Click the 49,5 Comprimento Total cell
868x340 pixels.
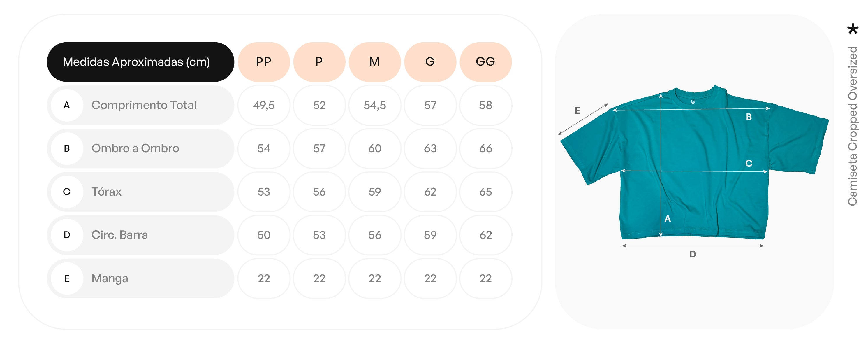tap(263, 105)
